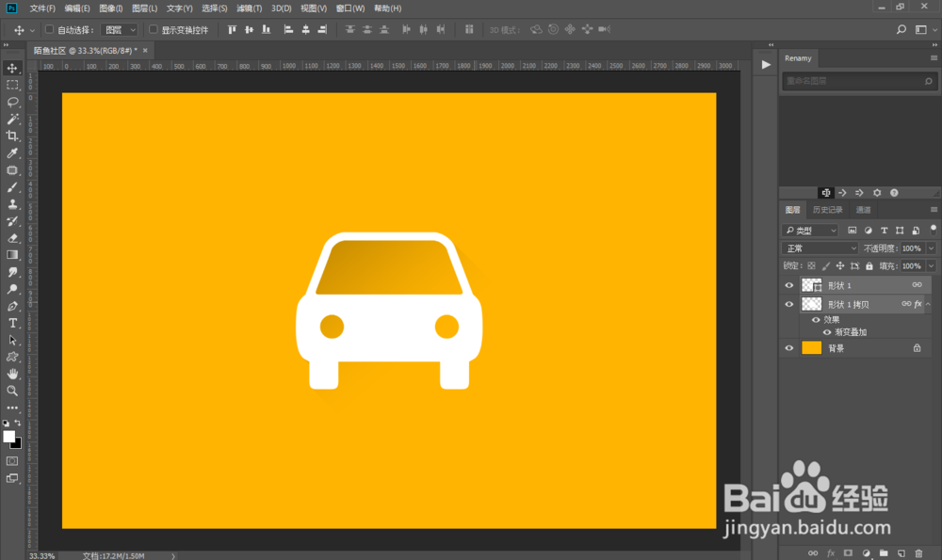Switch to the 历史记录 tab

[x=827, y=210]
